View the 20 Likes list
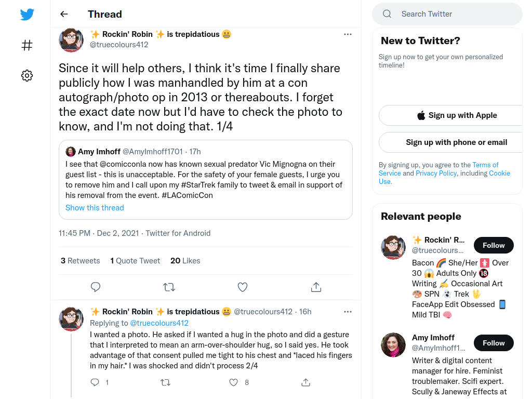This screenshot has height=399, width=532. [185, 261]
